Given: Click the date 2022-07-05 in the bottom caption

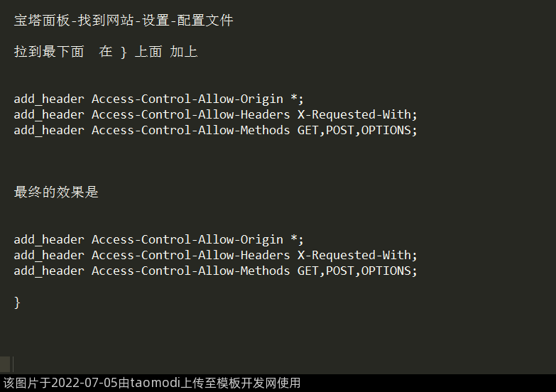Looking at the screenshot, I should click(85, 383).
